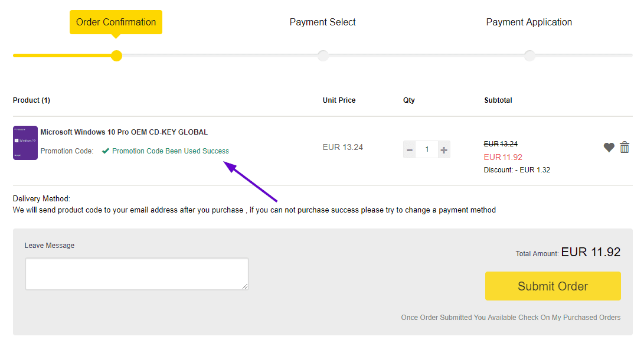Click the Payment Application progress dot

coord(530,55)
